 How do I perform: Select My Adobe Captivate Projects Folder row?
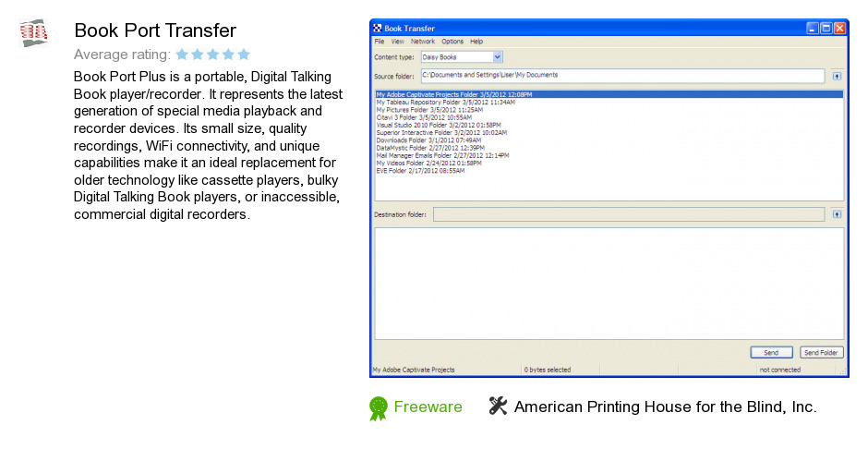click(x=609, y=94)
